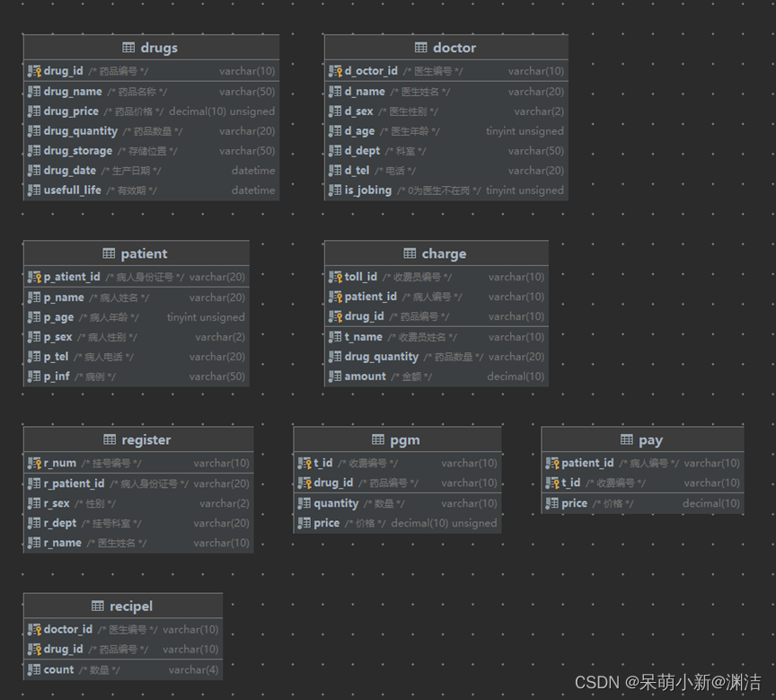The height and width of the screenshot is (700, 776).
Task: Click the pgm table header icon
Action: [x=378, y=439]
